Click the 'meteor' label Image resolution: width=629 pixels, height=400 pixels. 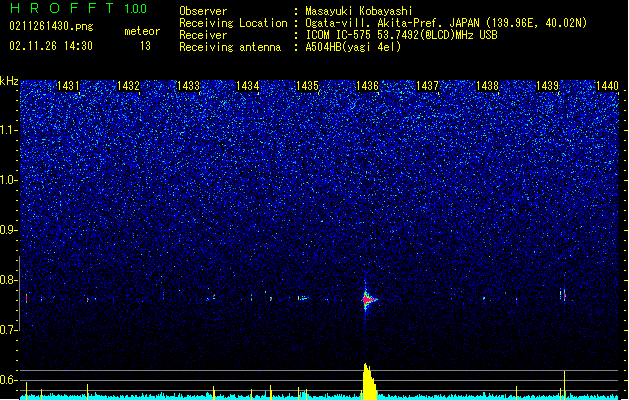pyautogui.click(x=142, y=31)
